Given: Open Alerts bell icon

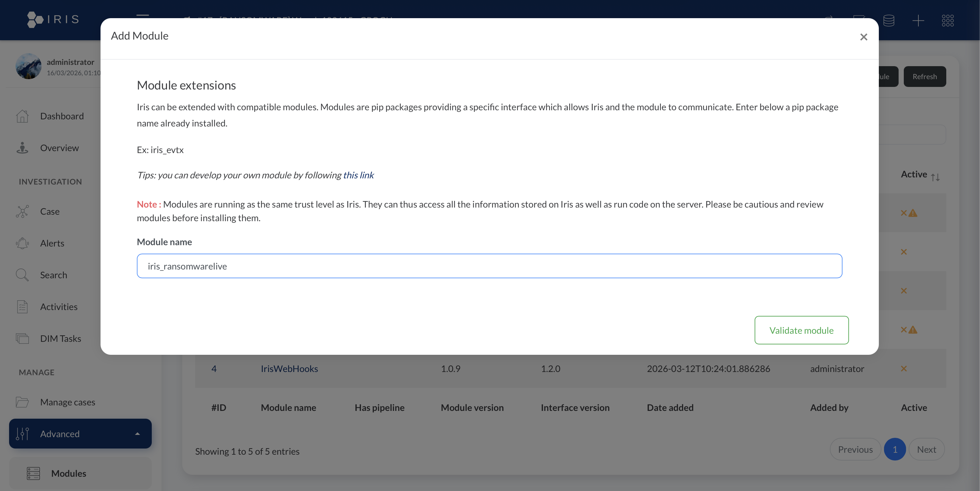Looking at the screenshot, I should coord(22,243).
